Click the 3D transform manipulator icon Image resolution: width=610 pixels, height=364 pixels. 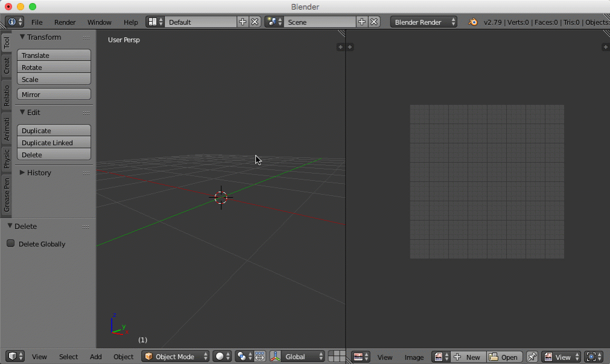click(275, 356)
